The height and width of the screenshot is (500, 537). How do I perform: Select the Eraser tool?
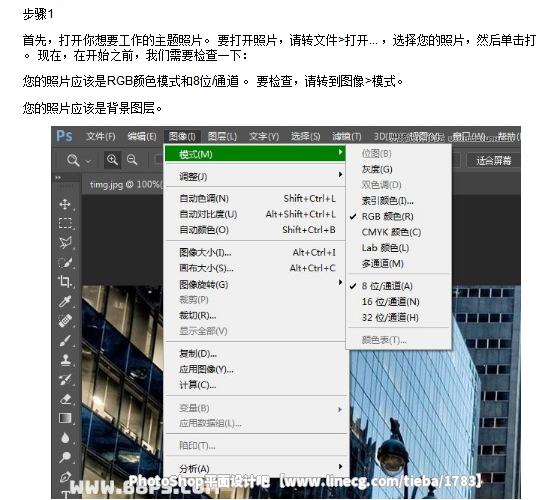[65, 399]
